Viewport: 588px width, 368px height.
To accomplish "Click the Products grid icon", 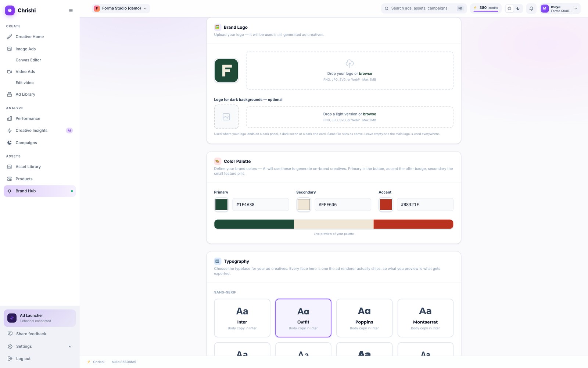I will [10, 179].
